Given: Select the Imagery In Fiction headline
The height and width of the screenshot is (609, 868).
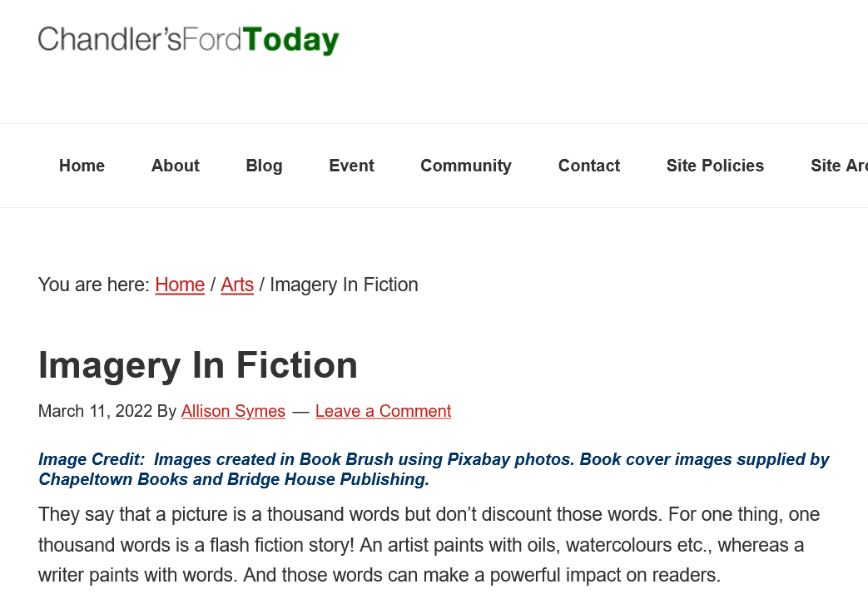Looking at the screenshot, I should pos(197,364).
